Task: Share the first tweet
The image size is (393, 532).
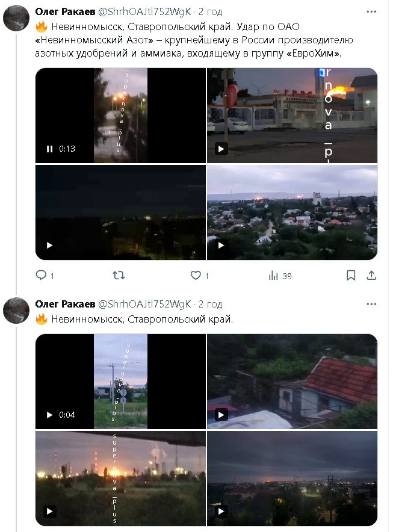Action: 371,276
